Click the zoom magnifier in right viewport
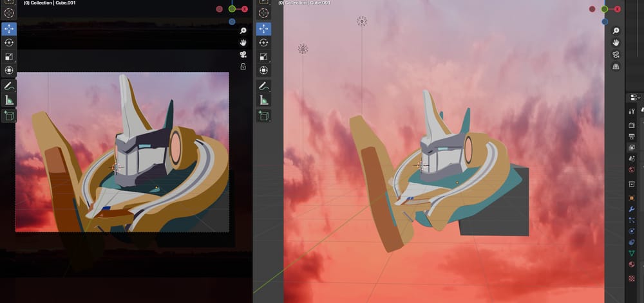Image resolution: width=644 pixels, height=303 pixels. [x=616, y=31]
